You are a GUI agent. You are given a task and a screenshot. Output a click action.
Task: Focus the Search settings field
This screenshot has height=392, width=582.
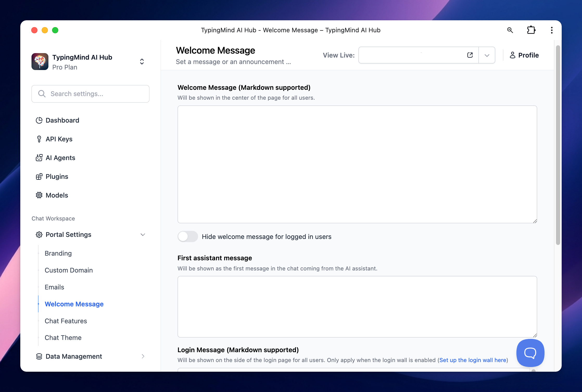click(x=90, y=94)
